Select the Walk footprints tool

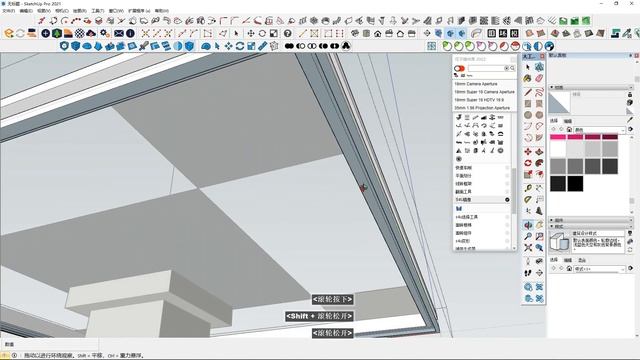click(x=528, y=273)
